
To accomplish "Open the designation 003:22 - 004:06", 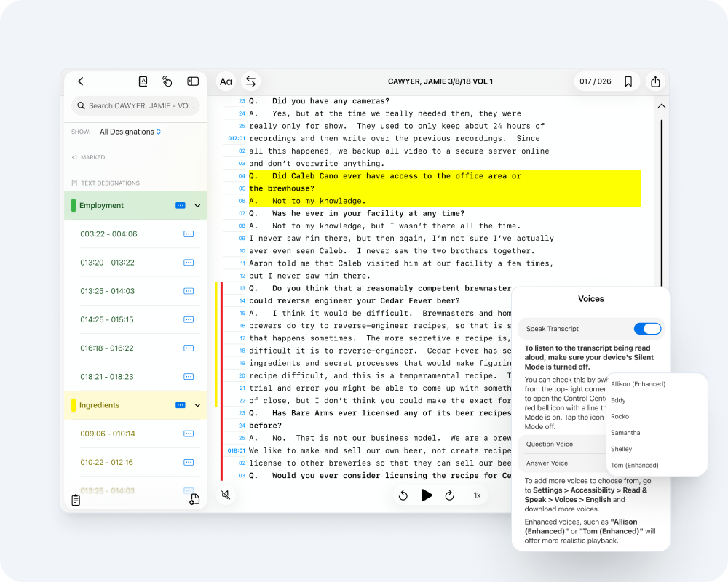I will 108,234.
